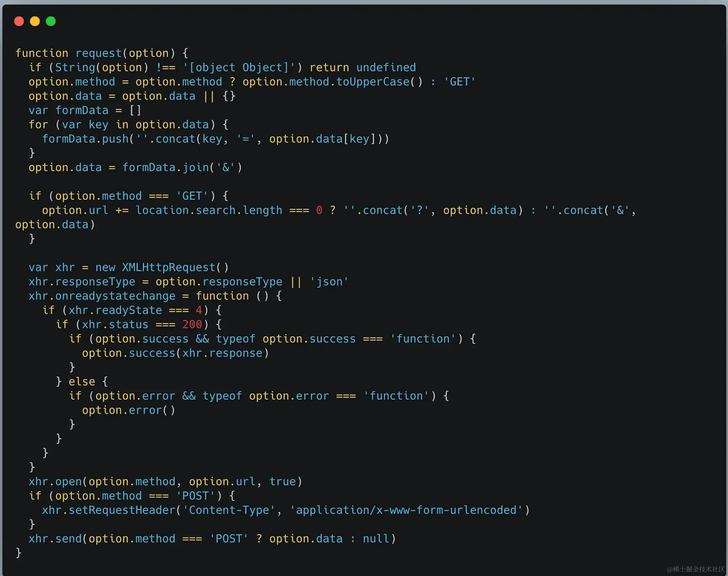Viewport: 728px width, 576px height.
Task: Click the option.error() call
Action: pyautogui.click(x=128, y=410)
